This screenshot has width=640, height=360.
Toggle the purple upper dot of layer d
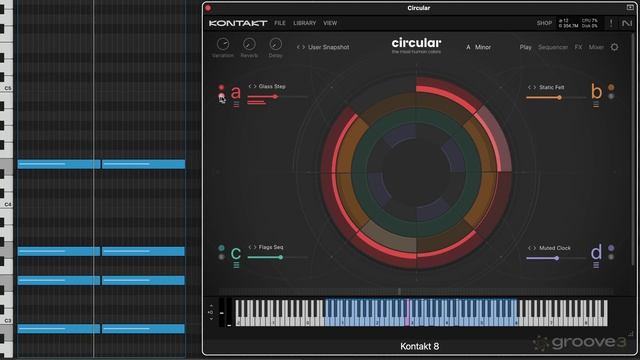(x=611, y=248)
